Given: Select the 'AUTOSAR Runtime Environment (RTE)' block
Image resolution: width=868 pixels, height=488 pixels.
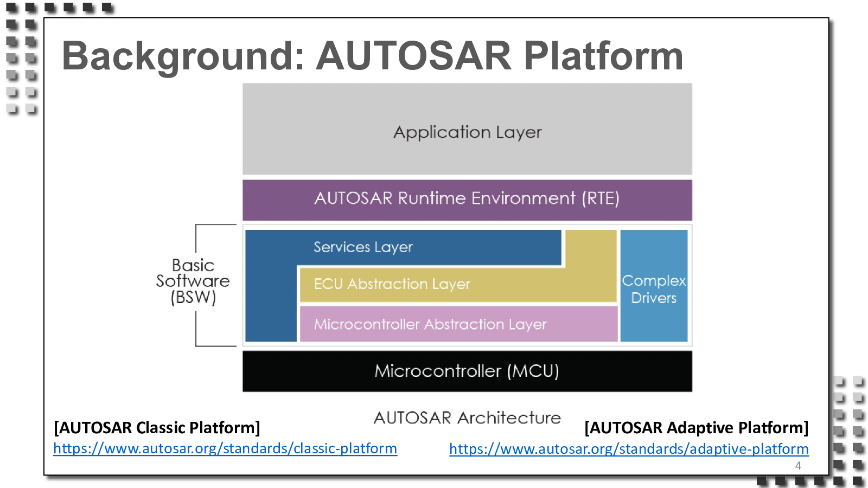Looking at the screenshot, I should (x=467, y=200).
